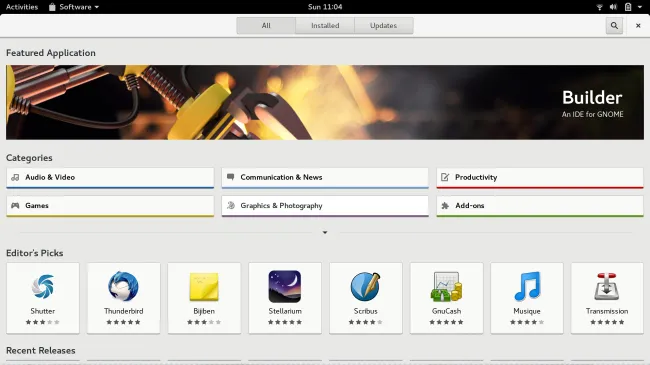Click the Recent Releases heading
The width and height of the screenshot is (650, 365).
(41, 350)
